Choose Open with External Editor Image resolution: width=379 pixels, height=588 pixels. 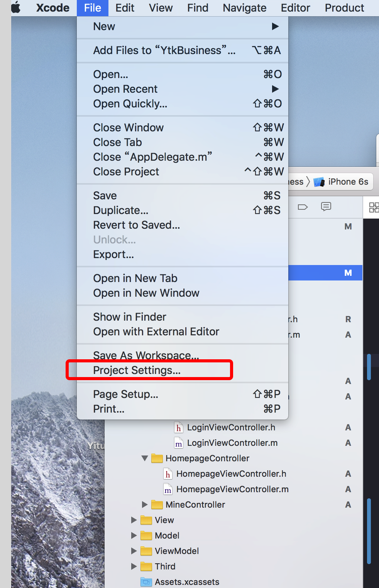[x=183, y=331]
